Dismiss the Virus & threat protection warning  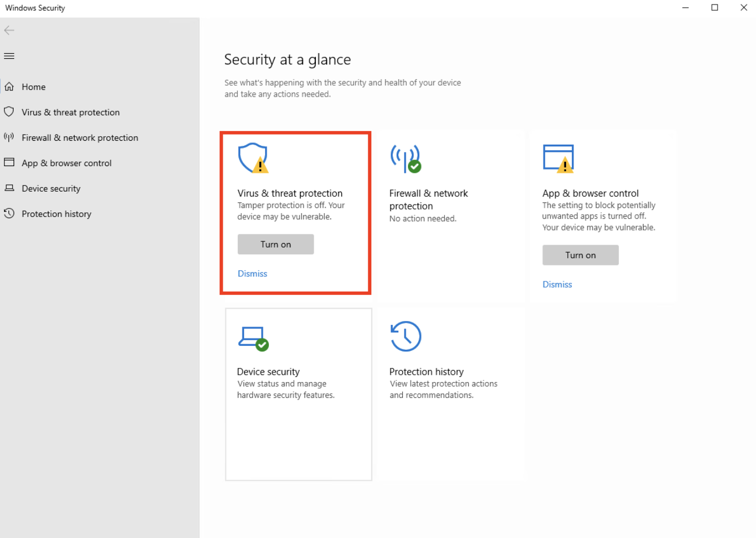pyautogui.click(x=253, y=274)
